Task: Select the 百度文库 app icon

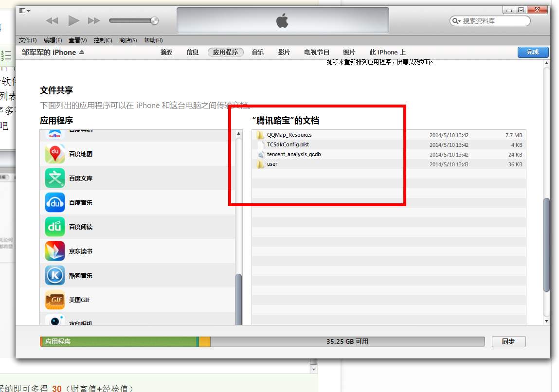Action: click(55, 178)
